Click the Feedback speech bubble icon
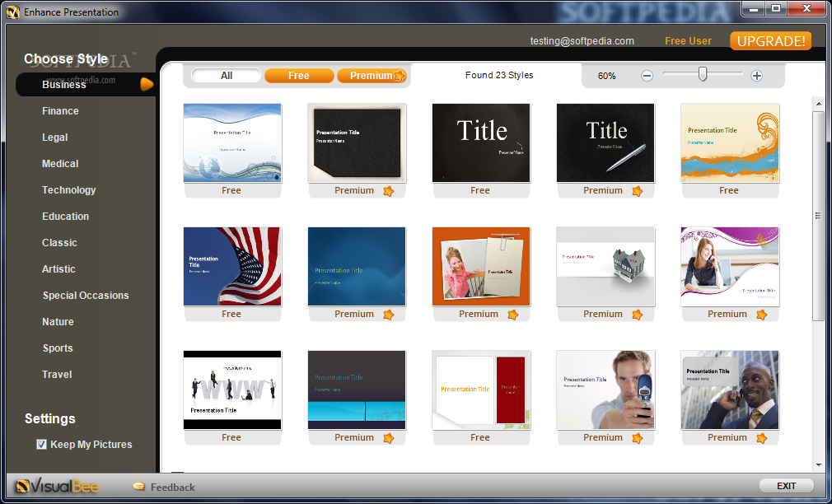 pyautogui.click(x=139, y=486)
